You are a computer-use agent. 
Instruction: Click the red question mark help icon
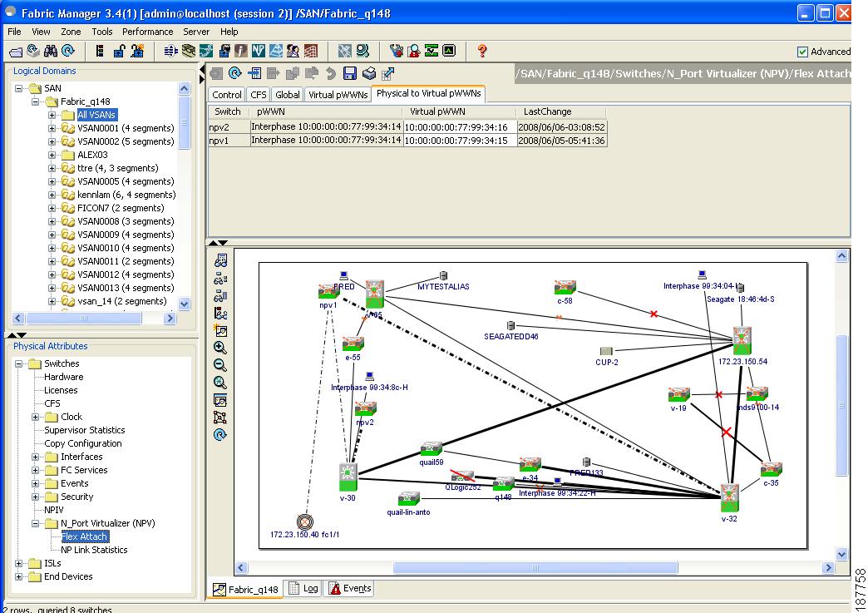coord(482,51)
